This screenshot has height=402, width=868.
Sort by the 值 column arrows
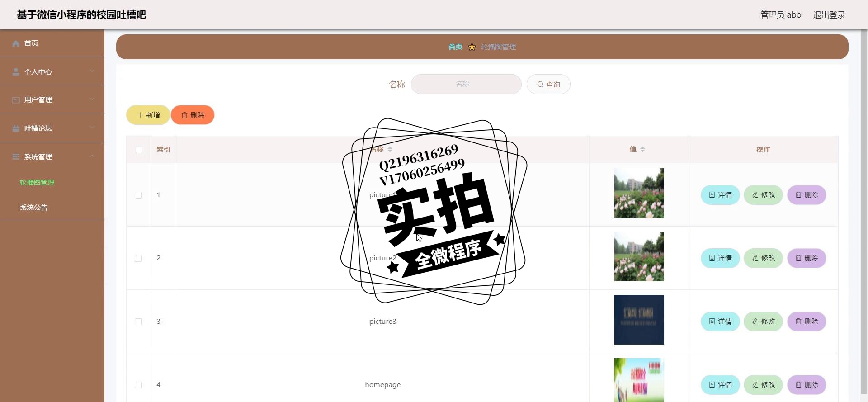pos(642,149)
